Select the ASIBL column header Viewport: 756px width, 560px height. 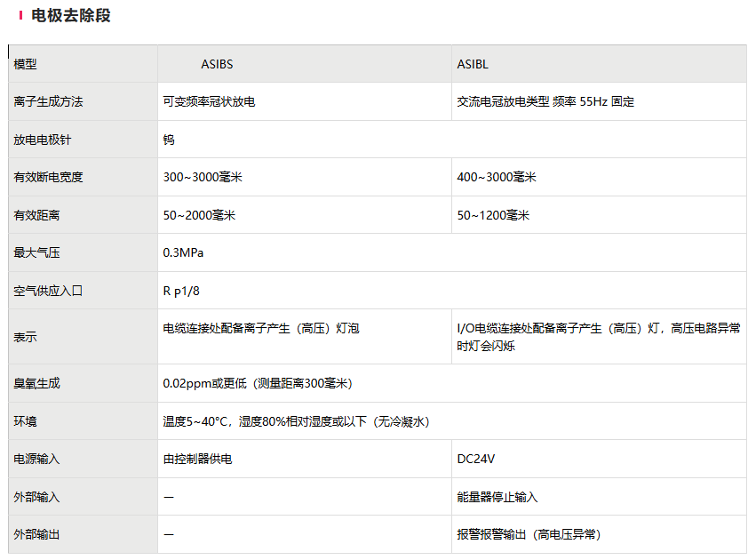tap(473, 64)
